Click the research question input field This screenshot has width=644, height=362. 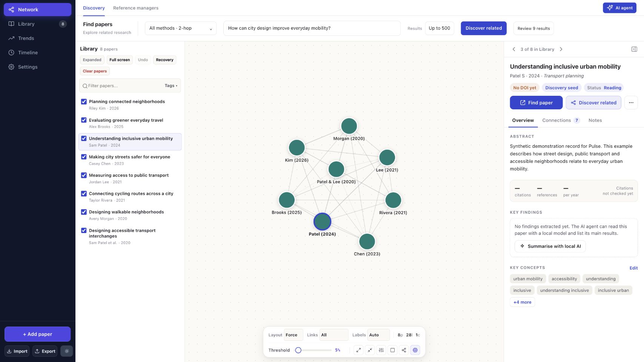pos(312,28)
